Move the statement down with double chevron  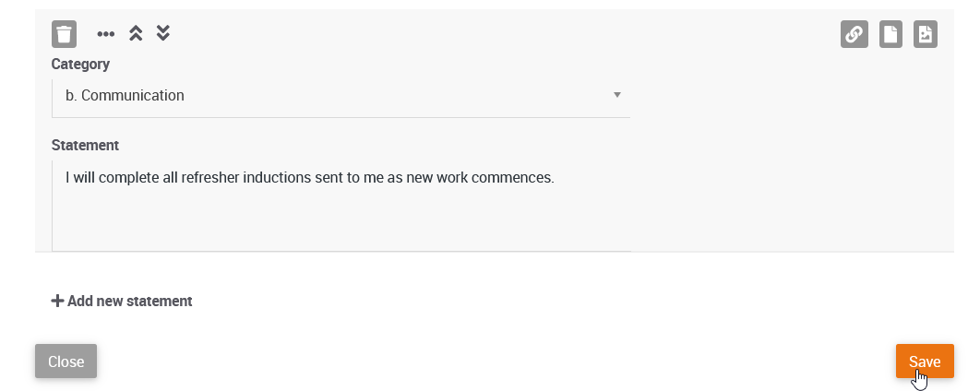163,33
